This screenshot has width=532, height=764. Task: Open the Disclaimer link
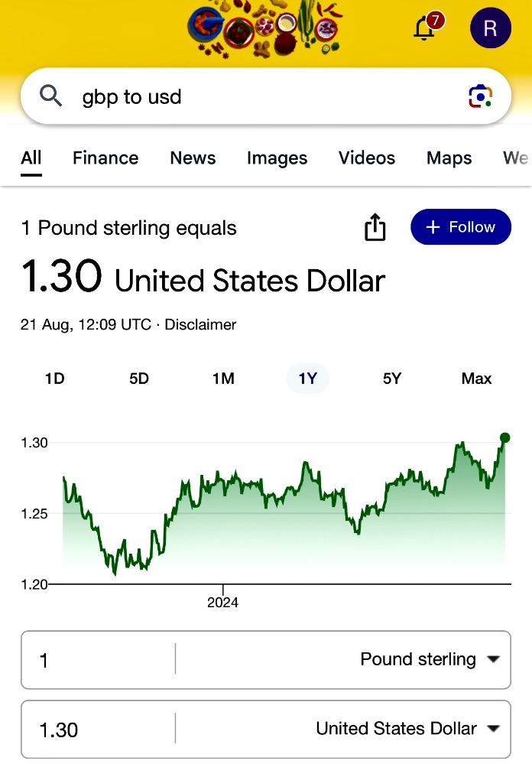200,324
